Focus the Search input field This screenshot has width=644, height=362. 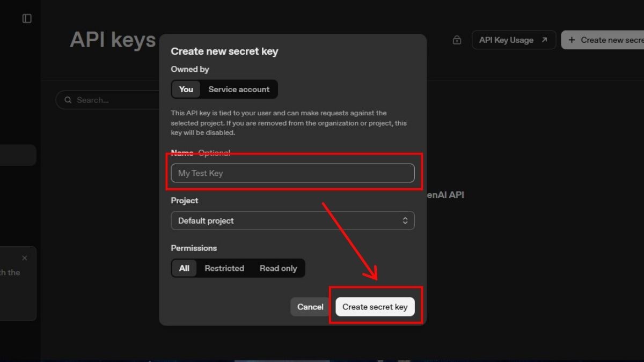tap(107, 100)
